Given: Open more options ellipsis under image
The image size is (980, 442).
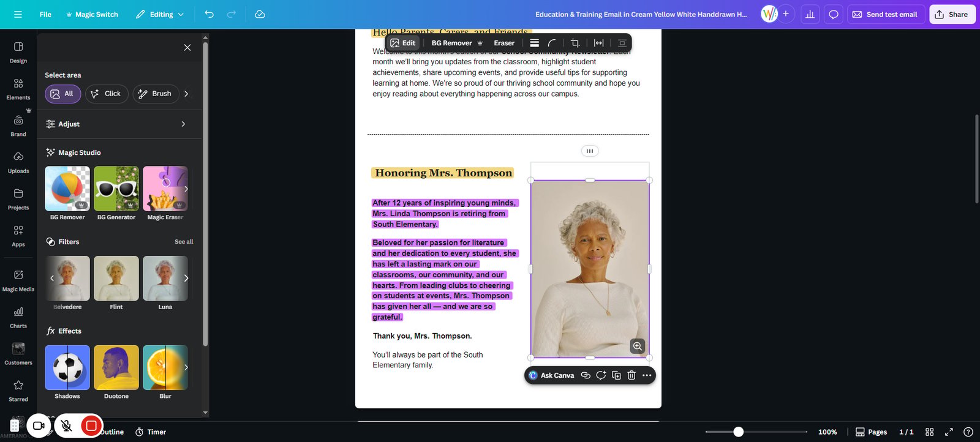Looking at the screenshot, I should point(647,375).
